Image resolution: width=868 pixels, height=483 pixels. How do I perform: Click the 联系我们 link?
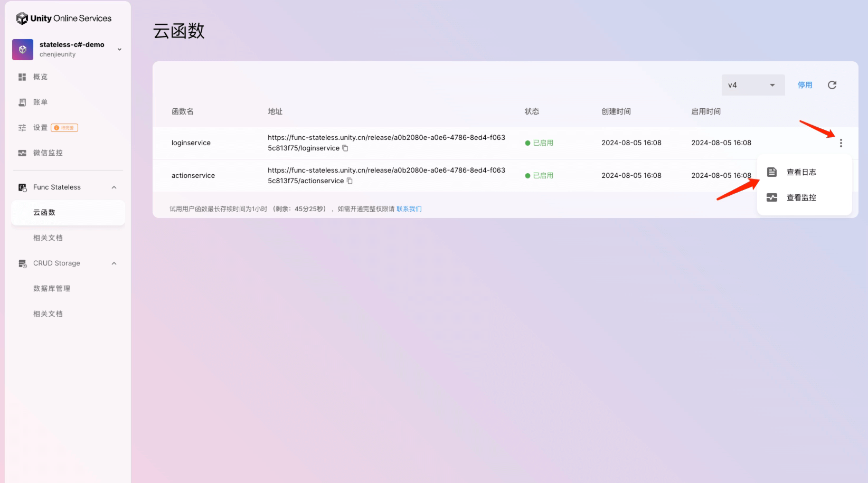[409, 209]
